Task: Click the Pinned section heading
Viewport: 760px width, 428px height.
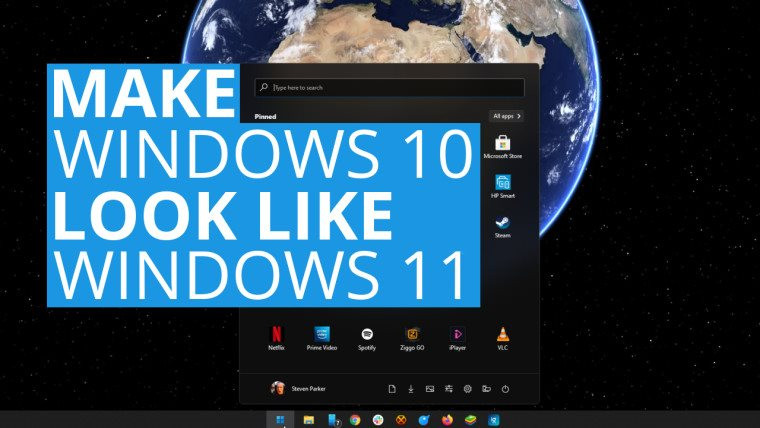Action: (x=265, y=117)
